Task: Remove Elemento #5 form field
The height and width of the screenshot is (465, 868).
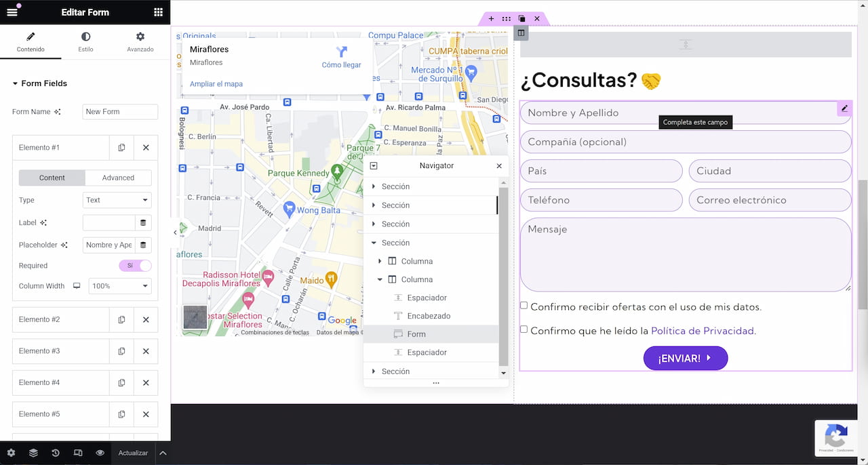Action: point(146,414)
